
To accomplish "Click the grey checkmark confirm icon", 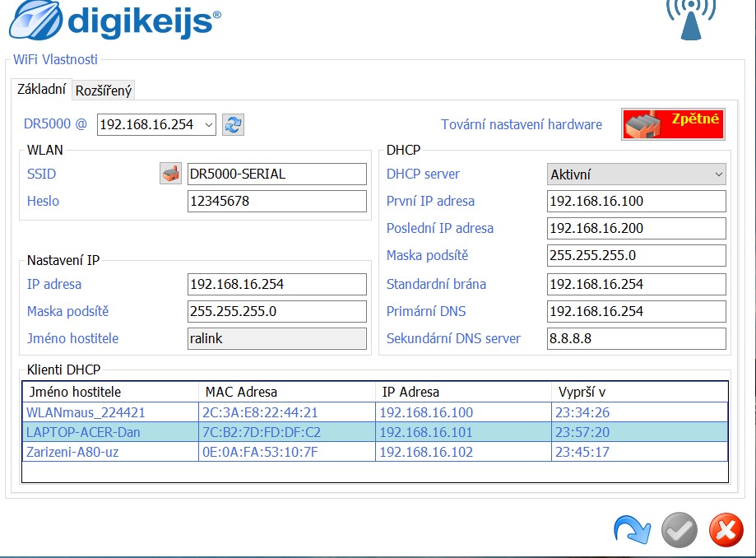I will coord(679,529).
